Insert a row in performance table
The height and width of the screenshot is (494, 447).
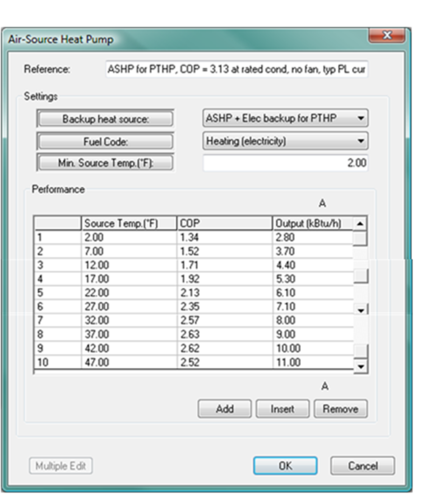(282, 409)
